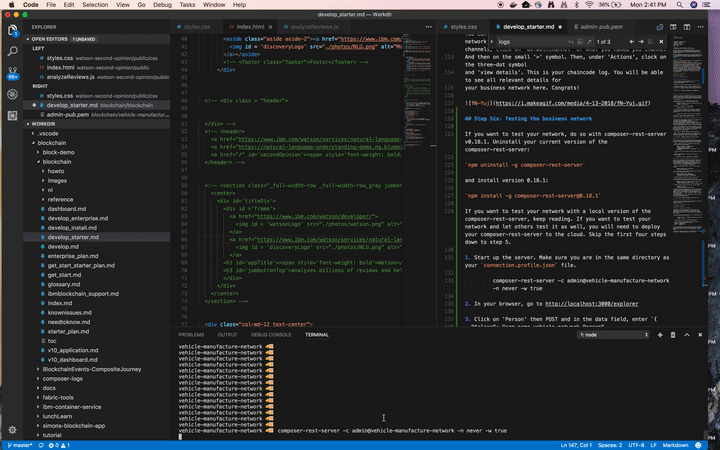The image size is (720, 450).
Task: Click the Manage gear icon
Action: 13,428
